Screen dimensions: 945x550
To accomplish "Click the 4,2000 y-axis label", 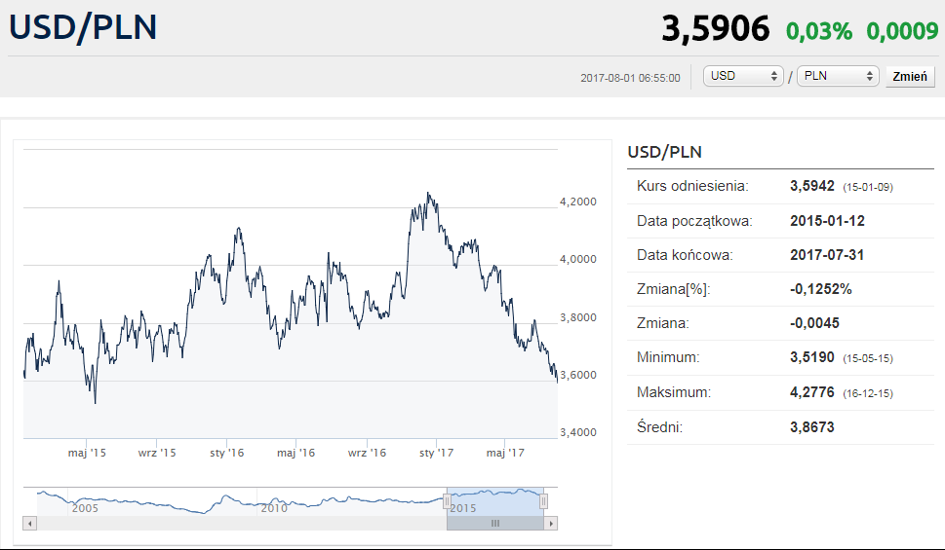I will click(578, 202).
